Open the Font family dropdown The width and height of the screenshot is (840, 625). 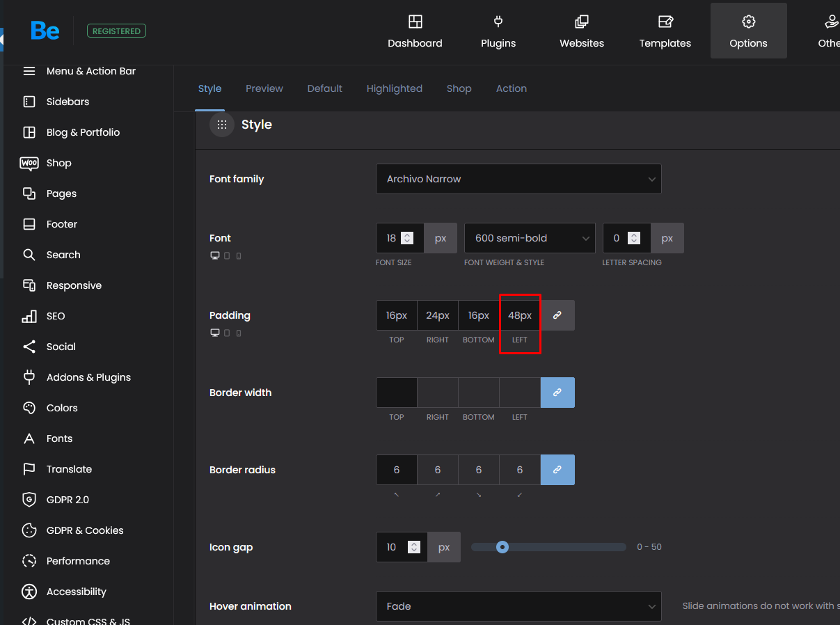click(518, 179)
